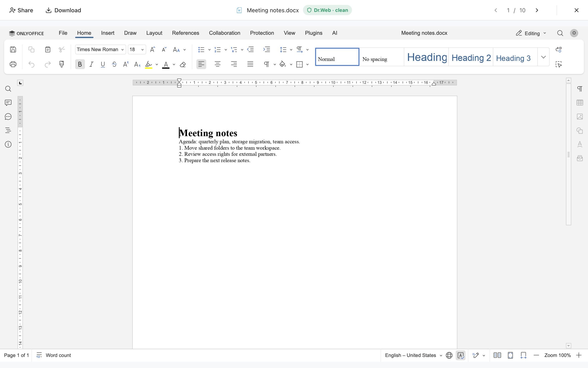Click the yellow highlight color button

pos(148,64)
